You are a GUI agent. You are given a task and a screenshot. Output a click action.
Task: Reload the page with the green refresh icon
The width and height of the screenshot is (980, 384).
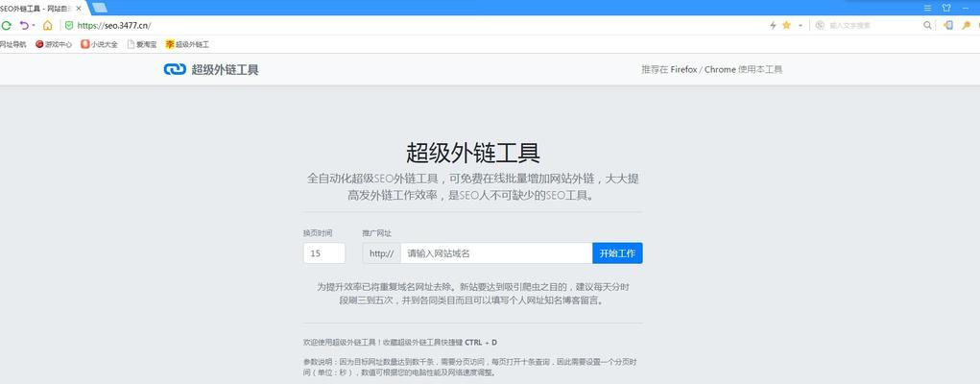coord(7,26)
